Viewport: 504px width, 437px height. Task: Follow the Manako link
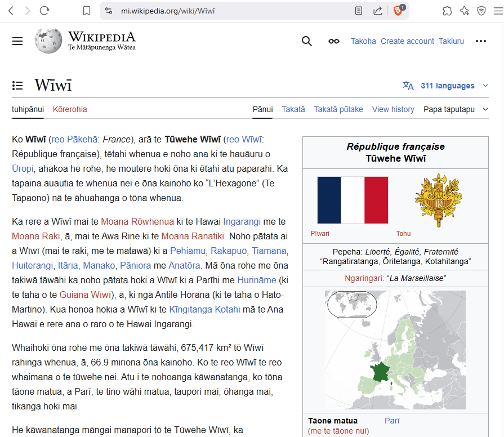[x=99, y=266]
